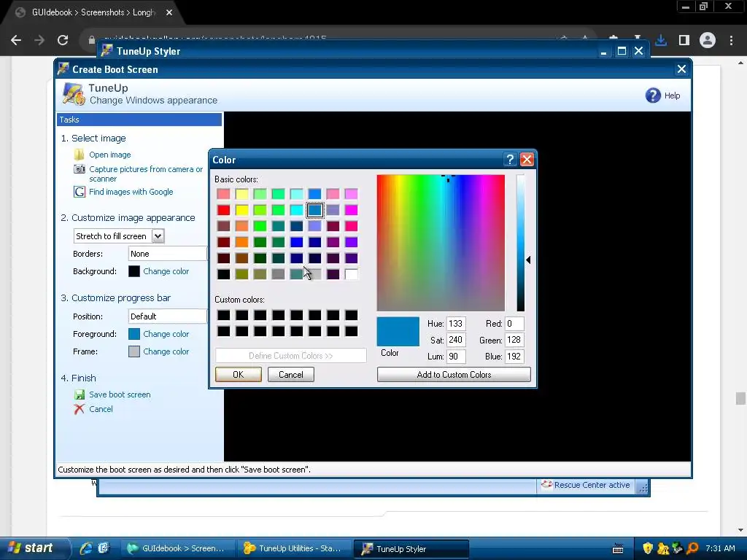Click the Lum input field
The width and height of the screenshot is (747, 560).
(456, 356)
